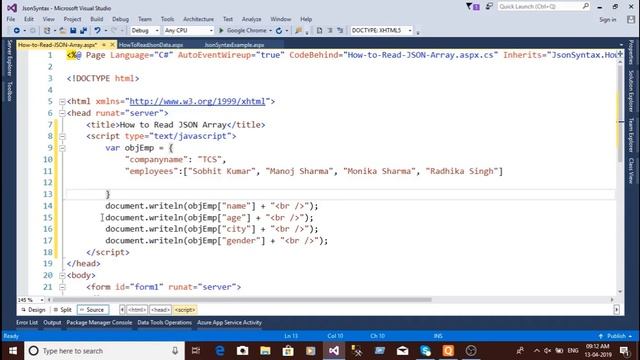Viewport: 640px width, 360px height.
Task: Open the Edit menu
Action: [29, 19]
